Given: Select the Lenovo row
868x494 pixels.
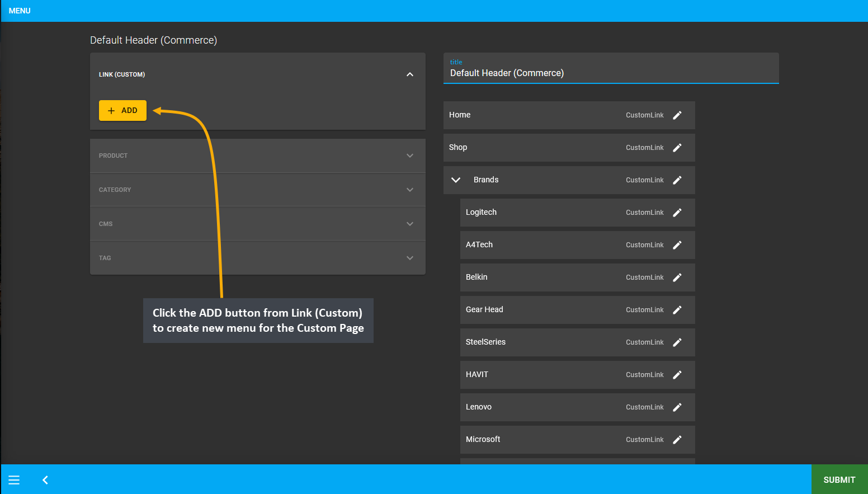Looking at the screenshot, I should 578,407.
